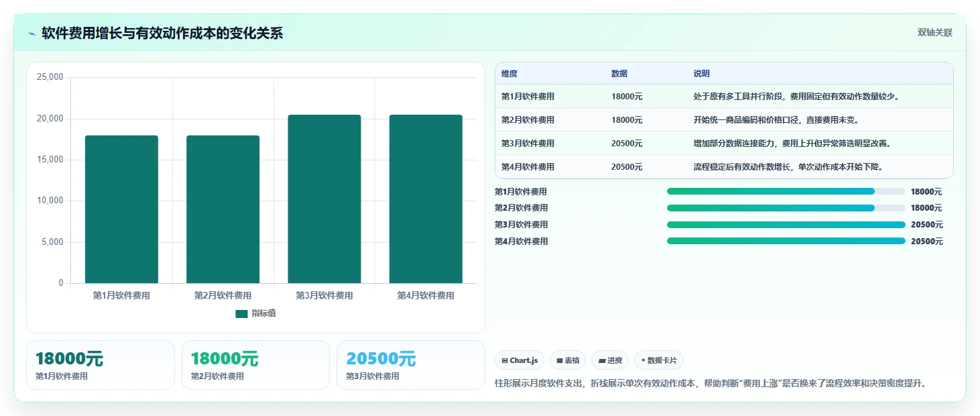The height and width of the screenshot is (416, 980).
Task: Click the 第1月软件费用 bar in chart
Action: point(121,209)
